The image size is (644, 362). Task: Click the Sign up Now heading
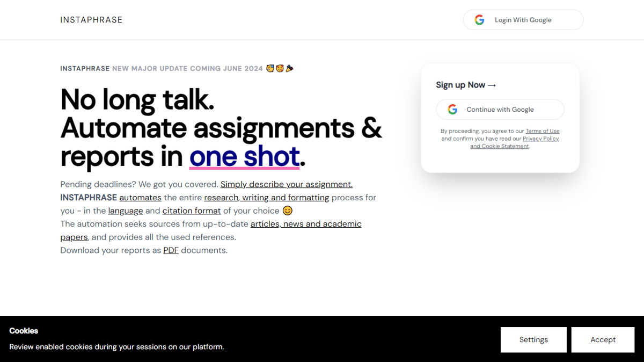click(x=466, y=85)
